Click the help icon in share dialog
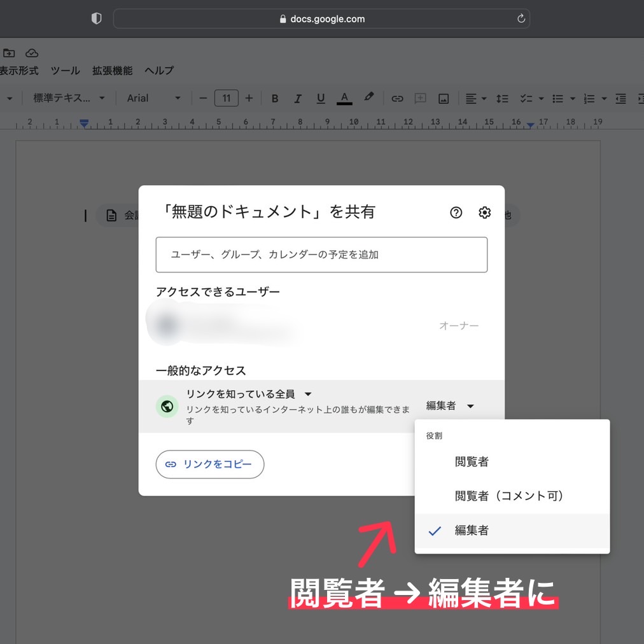 click(x=456, y=213)
